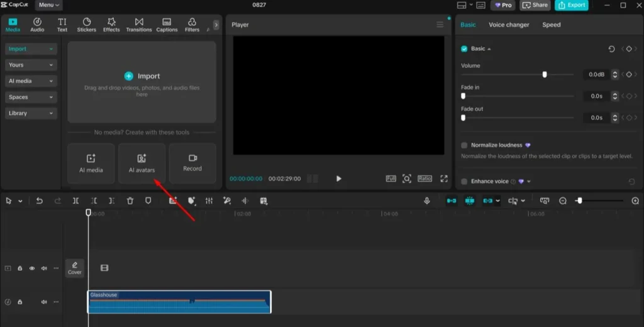Viewport: 644px width, 327px height.
Task: Click the Volume 0.0dB value field
Action: 596,74
